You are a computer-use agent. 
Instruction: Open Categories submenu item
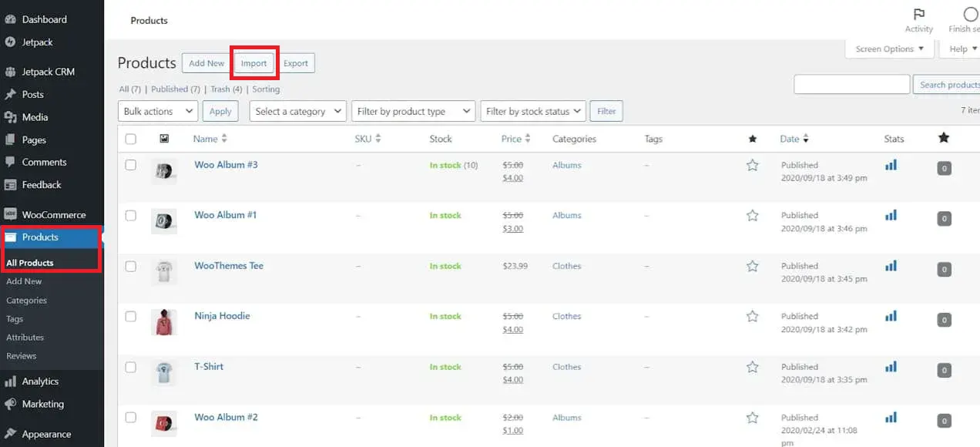tap(26, 301)
